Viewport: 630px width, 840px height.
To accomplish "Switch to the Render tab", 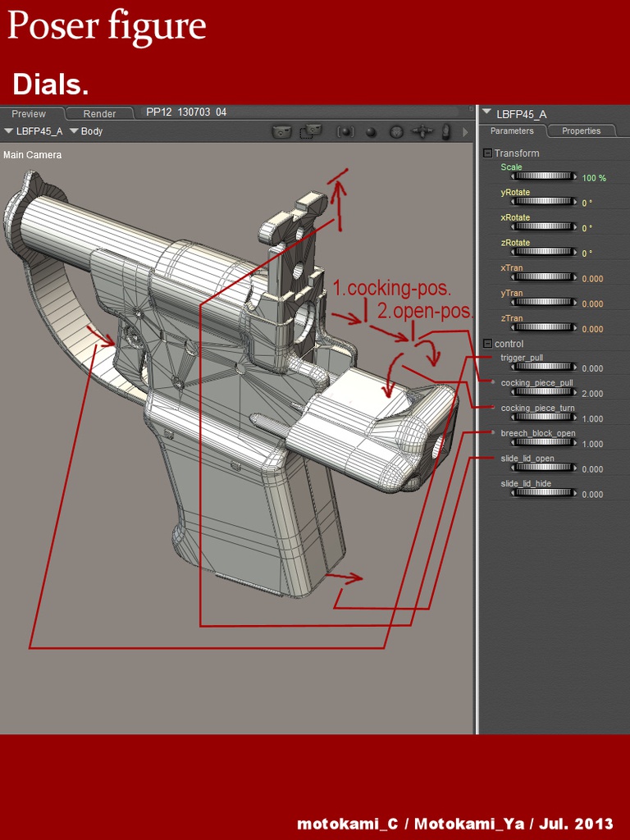I will 99,113.
